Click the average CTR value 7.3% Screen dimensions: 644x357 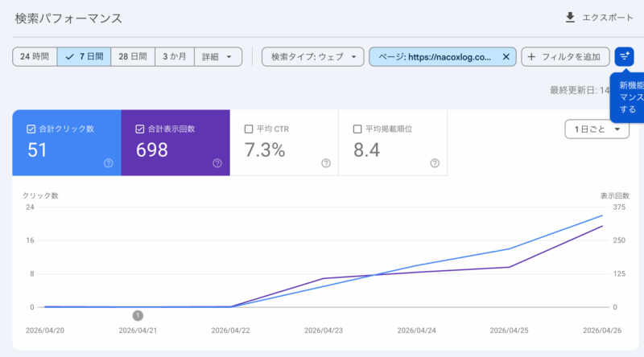265,150
